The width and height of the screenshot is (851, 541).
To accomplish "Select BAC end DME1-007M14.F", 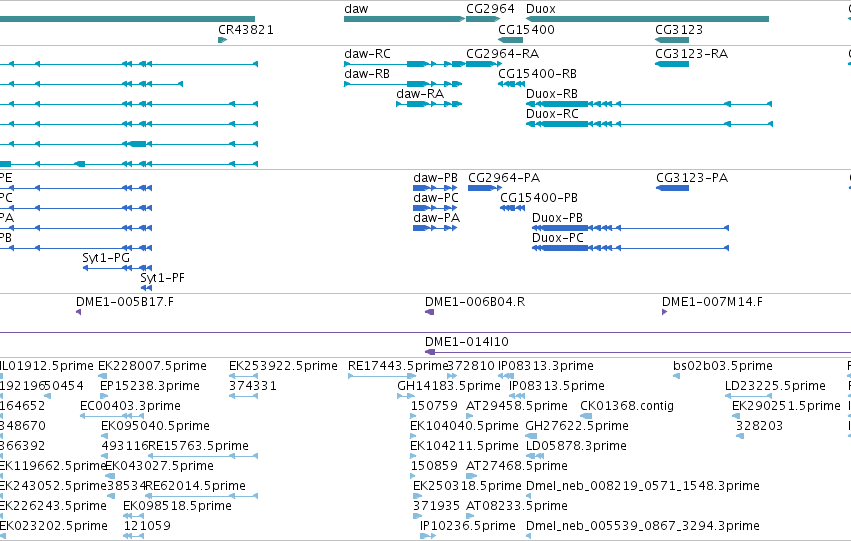I will click(x=665, y=312).
